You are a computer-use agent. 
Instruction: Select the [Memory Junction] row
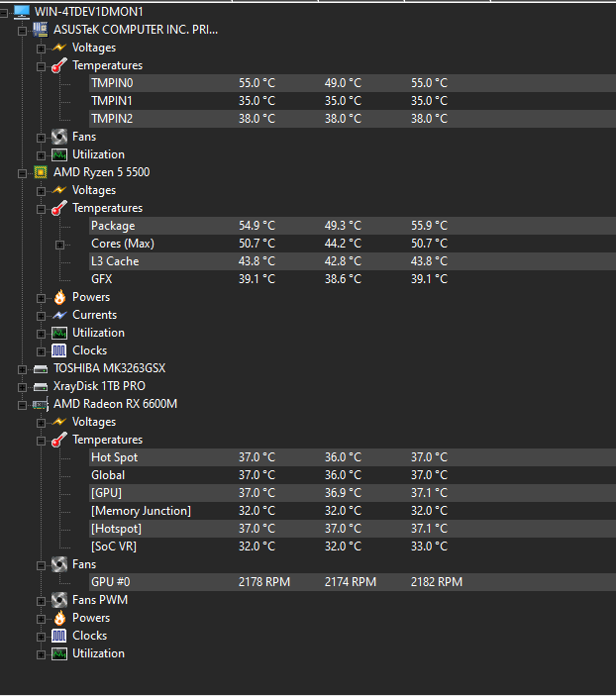pos(353,511)
